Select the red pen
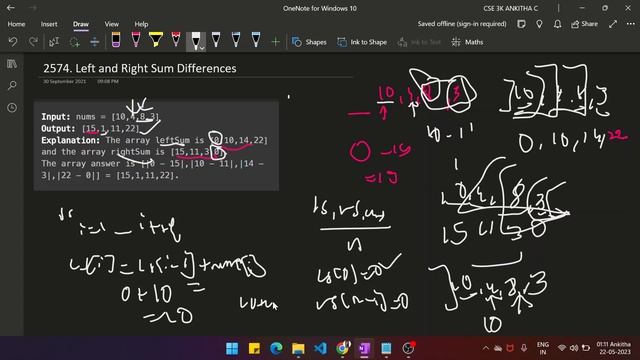 176,40
